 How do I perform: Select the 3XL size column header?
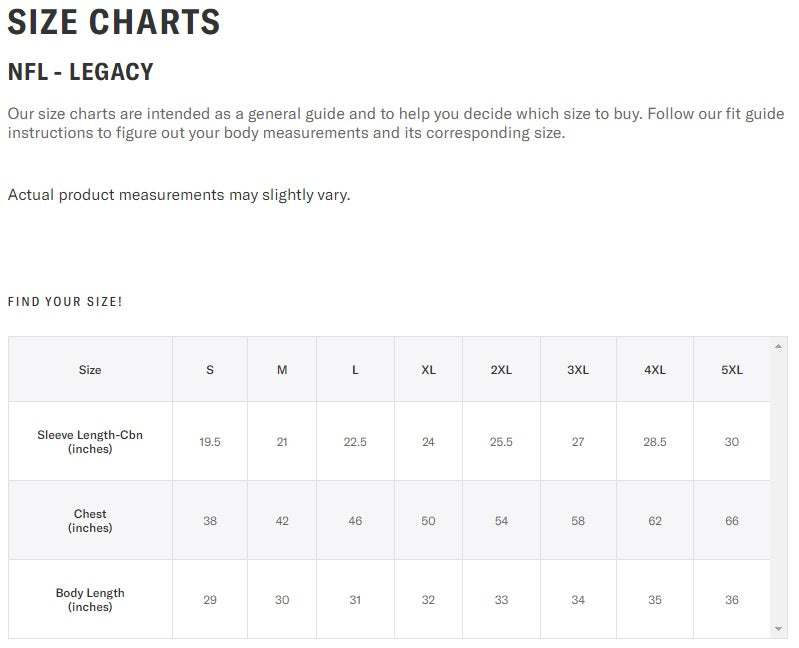(578, 370)
